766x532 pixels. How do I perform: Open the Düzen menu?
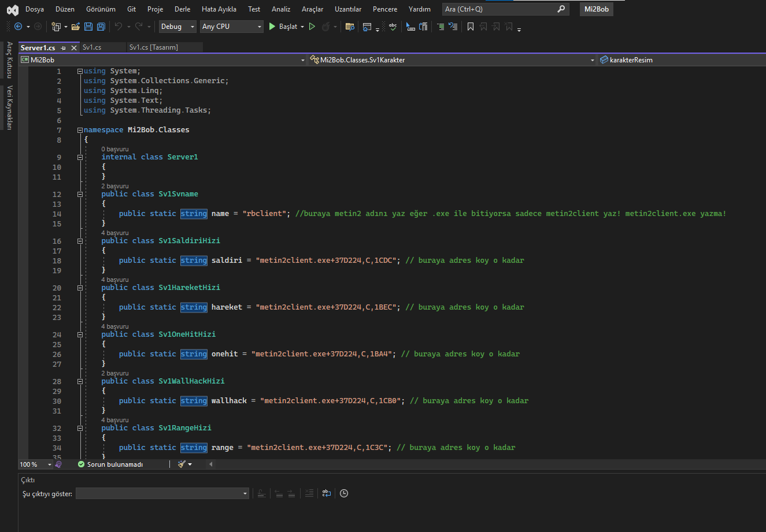tap(65, 9)
